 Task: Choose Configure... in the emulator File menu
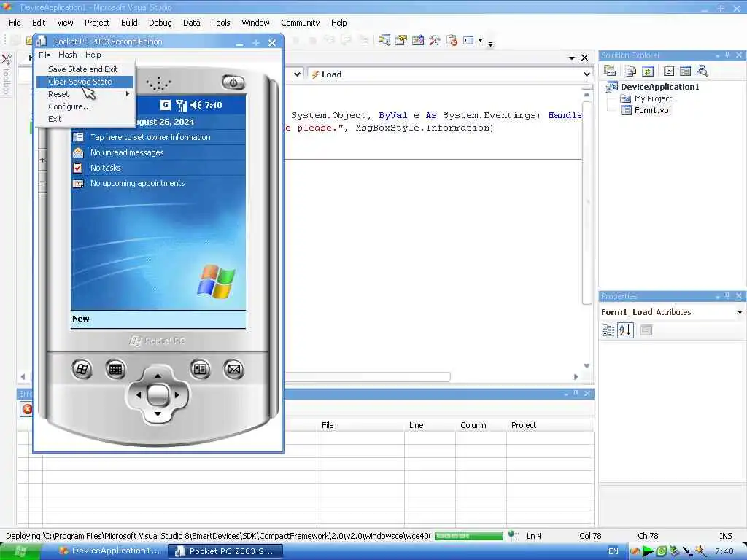pyautogui.click(x=85, y=106)
